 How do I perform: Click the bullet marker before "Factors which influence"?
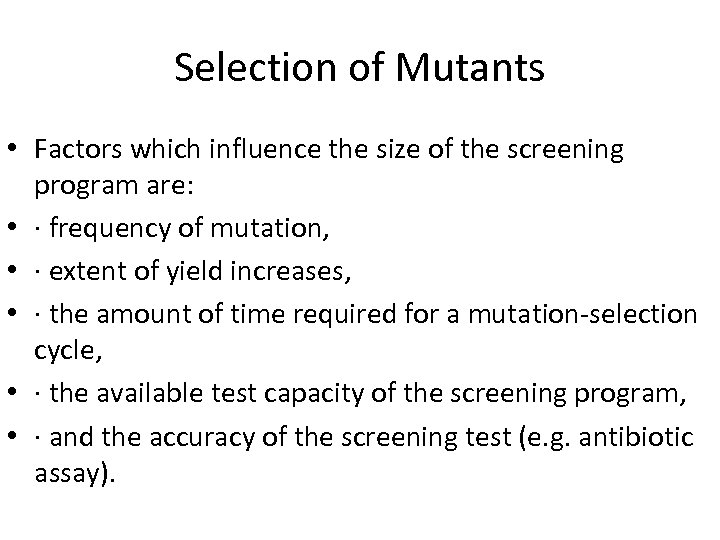click(x=18, y=151)
